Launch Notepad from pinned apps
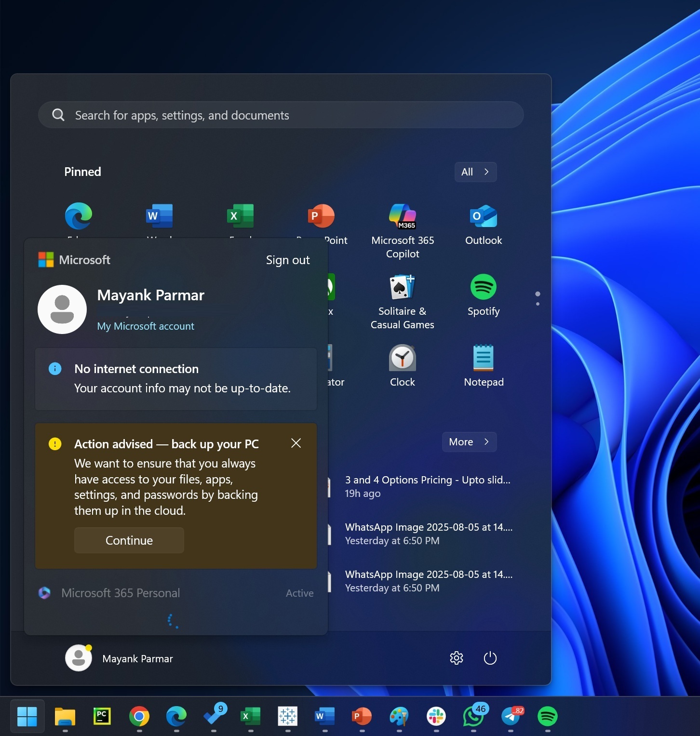700x736 pixels. 483,358
